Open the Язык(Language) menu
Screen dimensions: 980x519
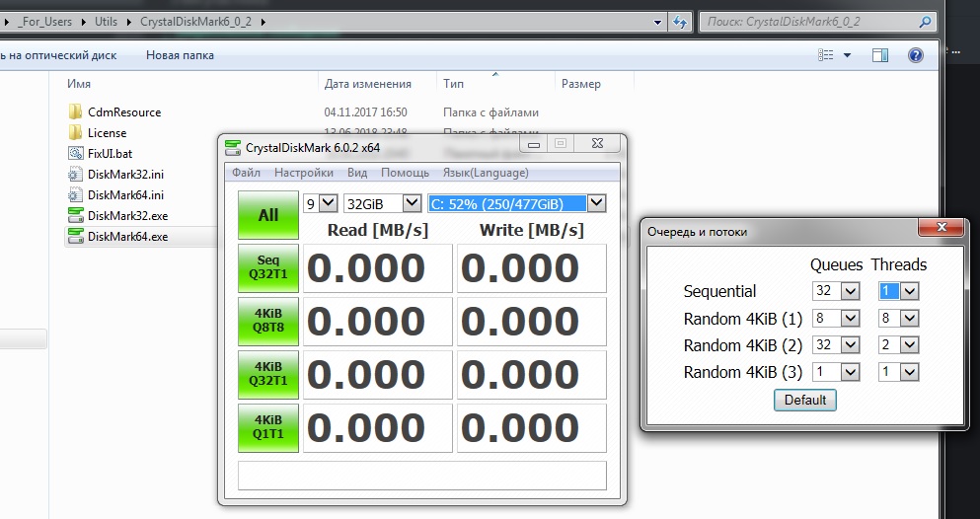pyautogui.click(x=486, y=173)
